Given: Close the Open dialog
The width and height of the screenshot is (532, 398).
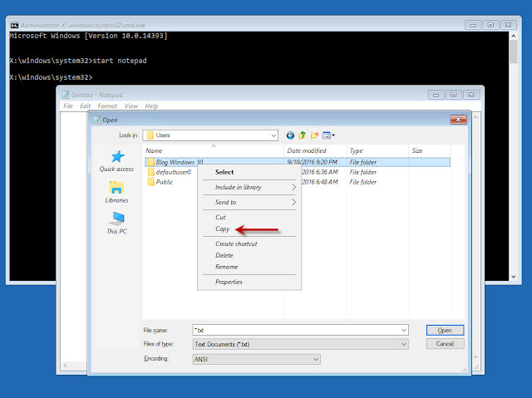Looking at the screenshot, I should (x=458, y=120).
